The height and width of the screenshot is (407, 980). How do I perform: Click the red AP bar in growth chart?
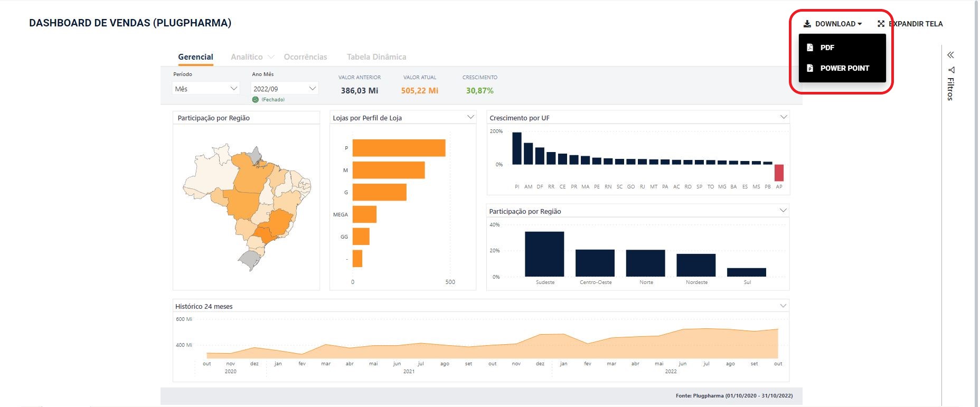[x=779, y=173]
